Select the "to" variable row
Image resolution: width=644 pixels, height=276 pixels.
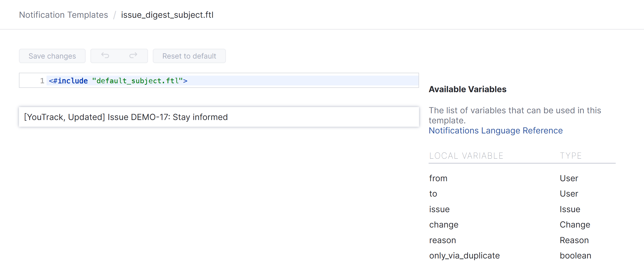coord(433,193)
